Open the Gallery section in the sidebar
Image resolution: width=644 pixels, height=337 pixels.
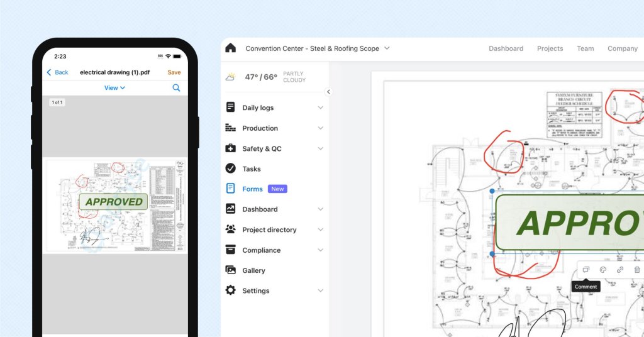pyautogui.click(x=253, y=270)
